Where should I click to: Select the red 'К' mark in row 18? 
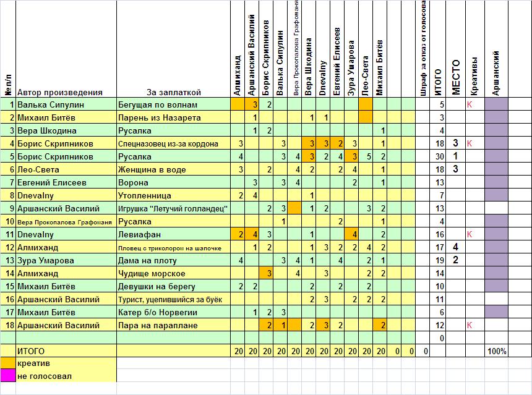470,326
